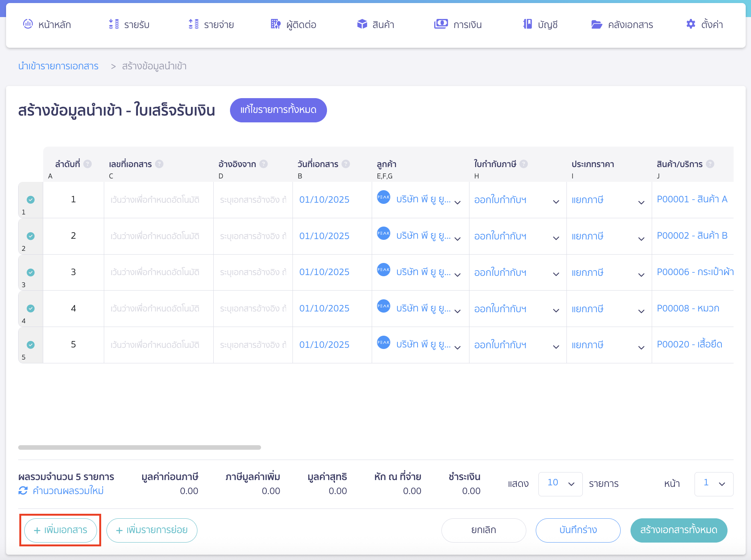751x560 pixels.
Task: Open the แสดง 10 รายการ page size dropdown
Action: (560, 483)
